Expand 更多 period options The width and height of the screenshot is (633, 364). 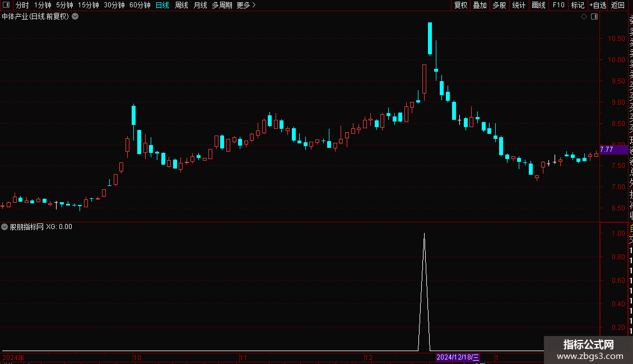(246, 5)
